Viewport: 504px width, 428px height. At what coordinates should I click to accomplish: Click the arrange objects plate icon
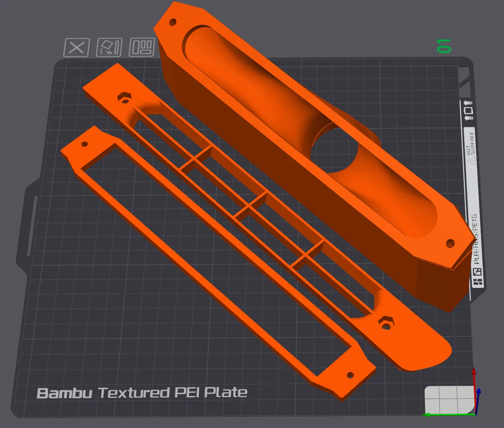(142, 47)
